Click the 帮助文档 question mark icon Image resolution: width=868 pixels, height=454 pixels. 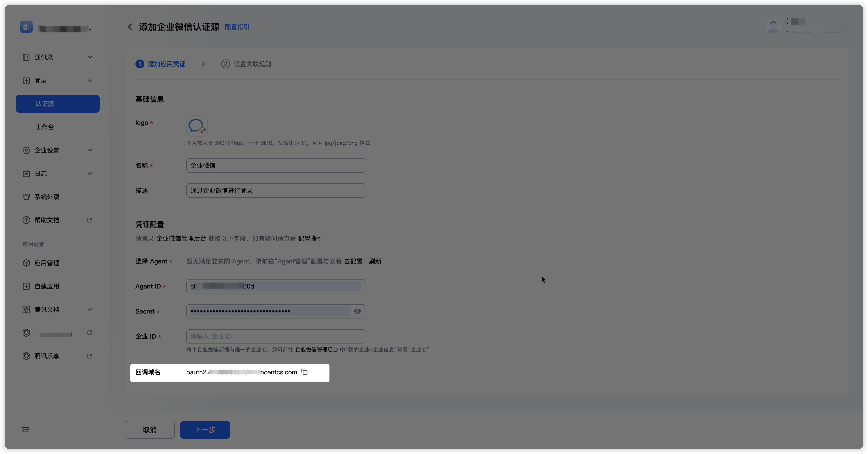(x=26, y=220)
